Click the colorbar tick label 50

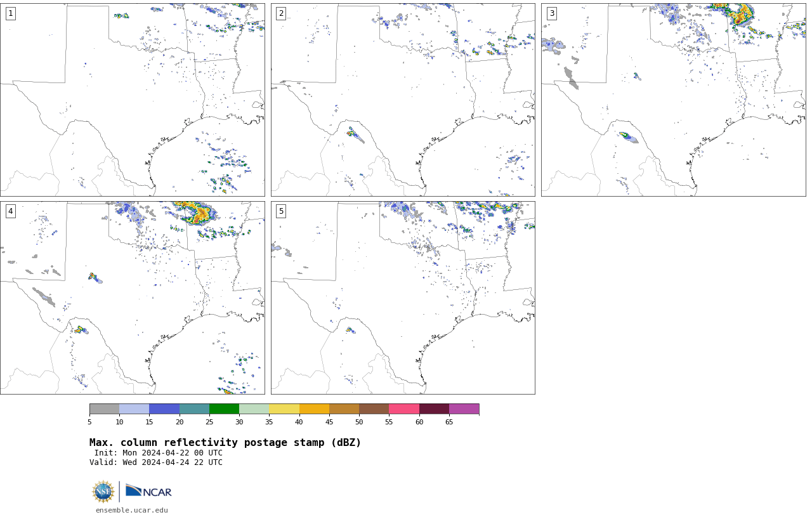tap(359, 422)
